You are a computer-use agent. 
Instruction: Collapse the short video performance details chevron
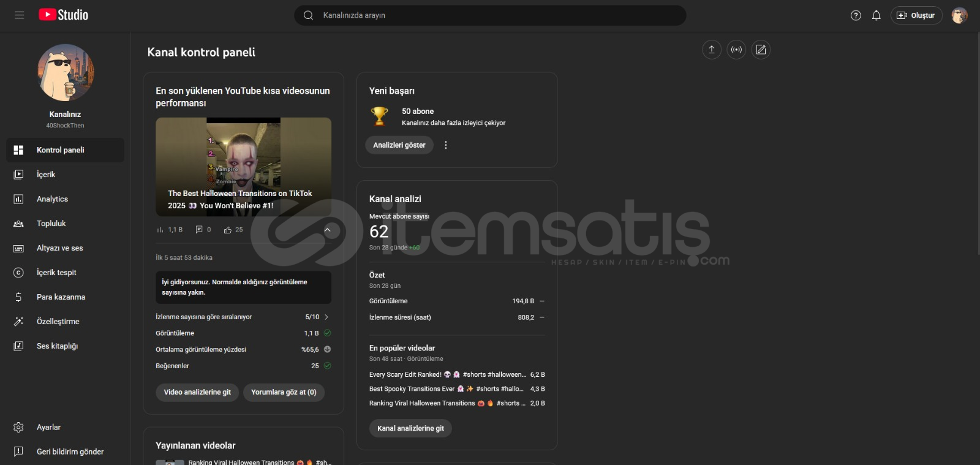[327, 230]
